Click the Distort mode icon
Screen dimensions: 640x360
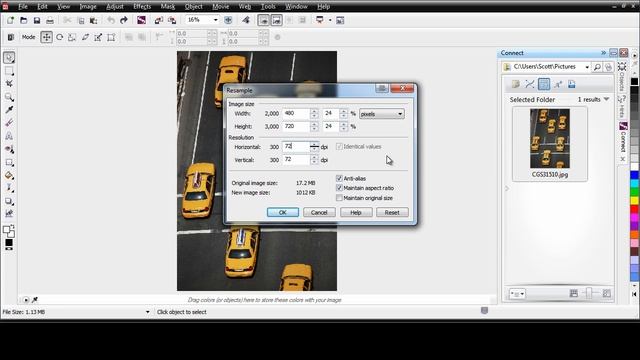[x=98, y=37]
